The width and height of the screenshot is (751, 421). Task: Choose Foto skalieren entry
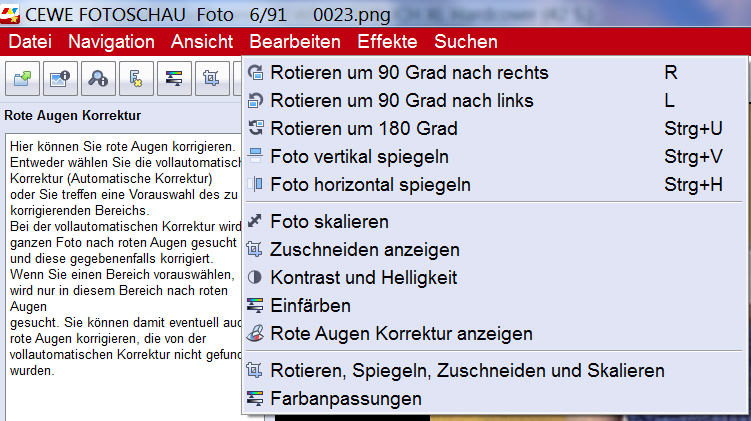click(x=495, y=222)
